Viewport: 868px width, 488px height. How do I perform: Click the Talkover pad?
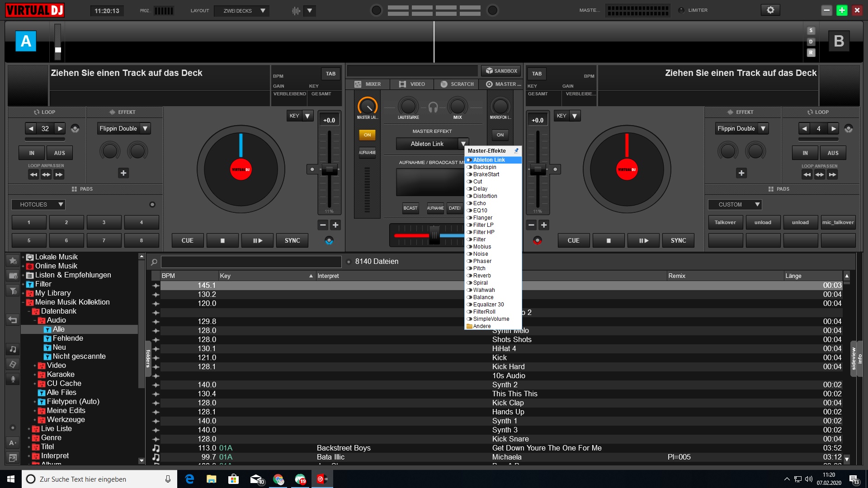[x=725, y=222]
